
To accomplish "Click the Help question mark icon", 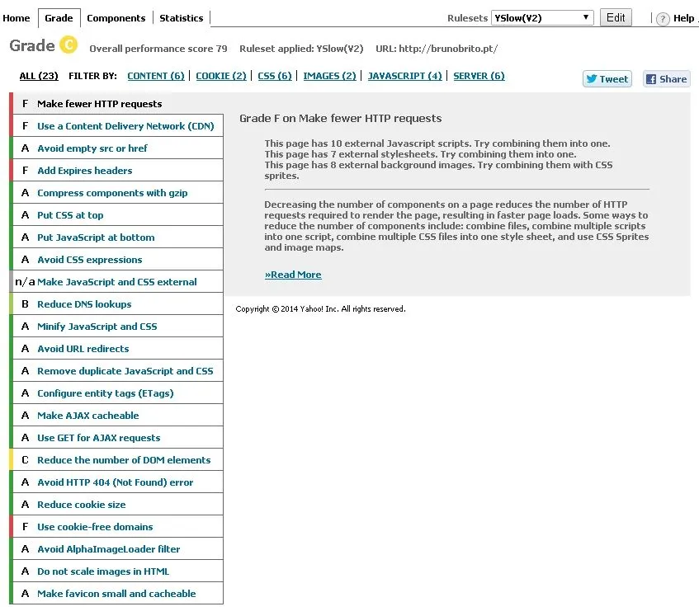I will [x=663, y=19].
